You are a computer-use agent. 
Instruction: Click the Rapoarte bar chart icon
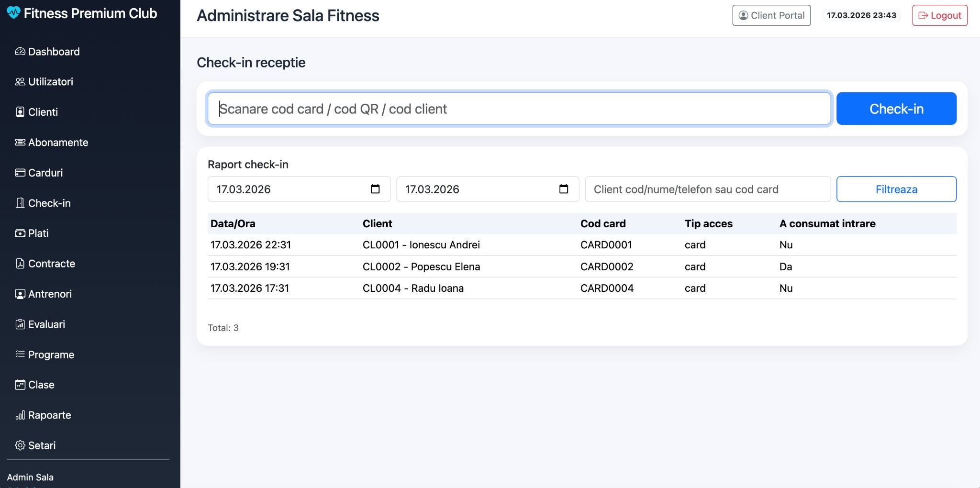coord(20,415)
